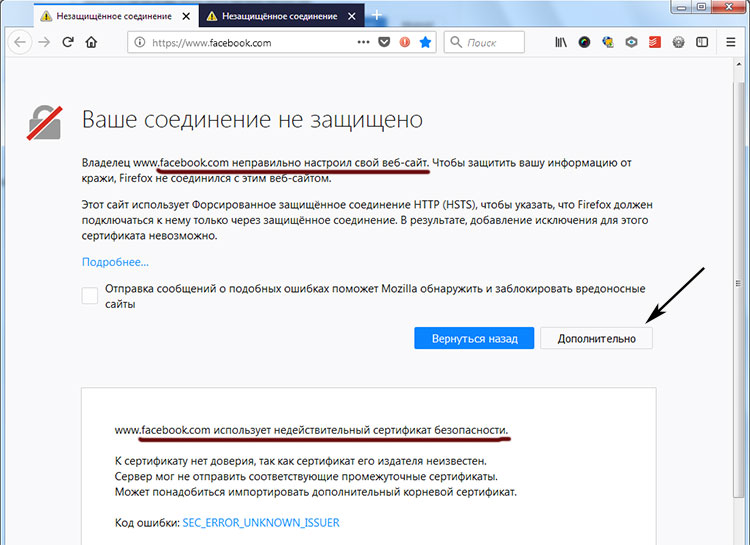Click the red extension icon in address bar
This screenshot has width=750, height=545.
click(x=405, y=43)
